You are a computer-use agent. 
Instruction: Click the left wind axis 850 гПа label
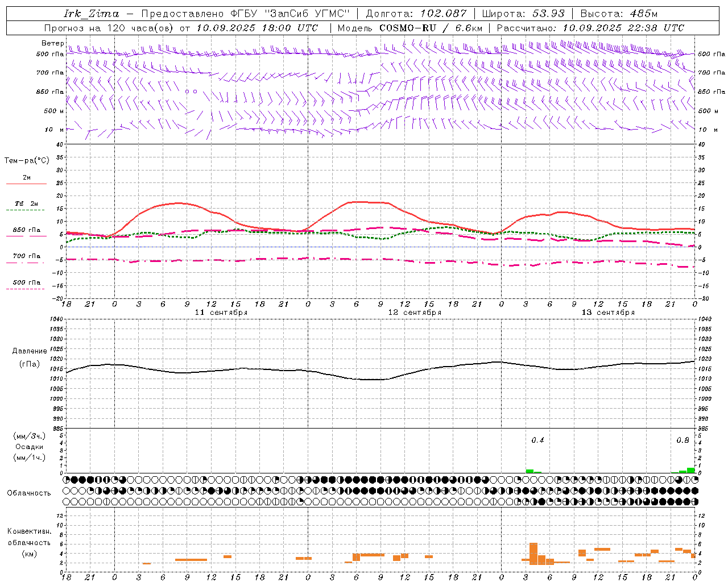pos(50,92)
